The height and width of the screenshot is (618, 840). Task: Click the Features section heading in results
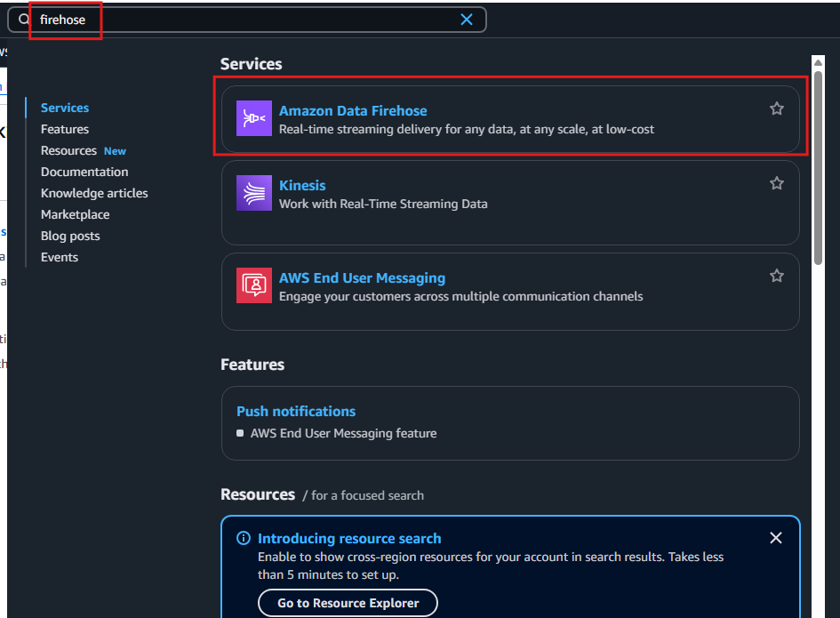click(x=252, y=365)
